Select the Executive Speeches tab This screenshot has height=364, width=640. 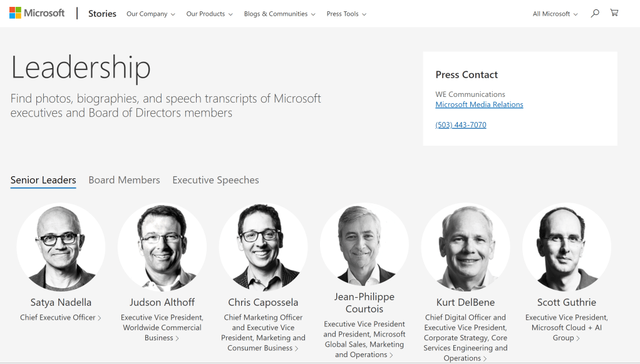215,180
